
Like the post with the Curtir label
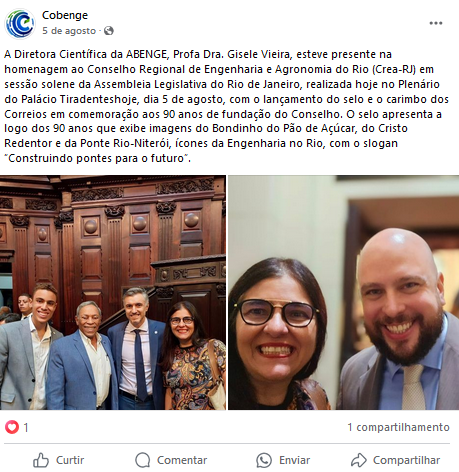[x=70, y=460]
